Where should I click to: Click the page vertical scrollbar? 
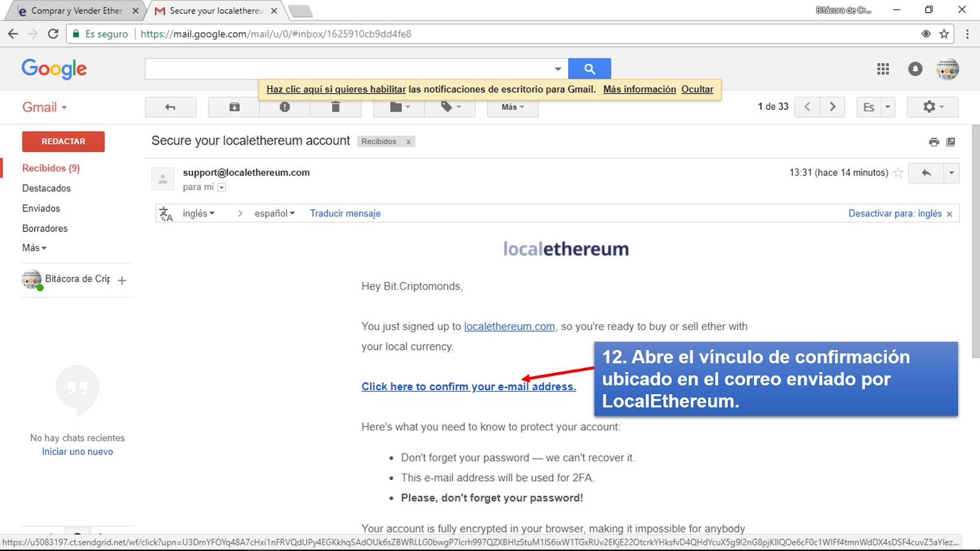(x=975, y=241)
